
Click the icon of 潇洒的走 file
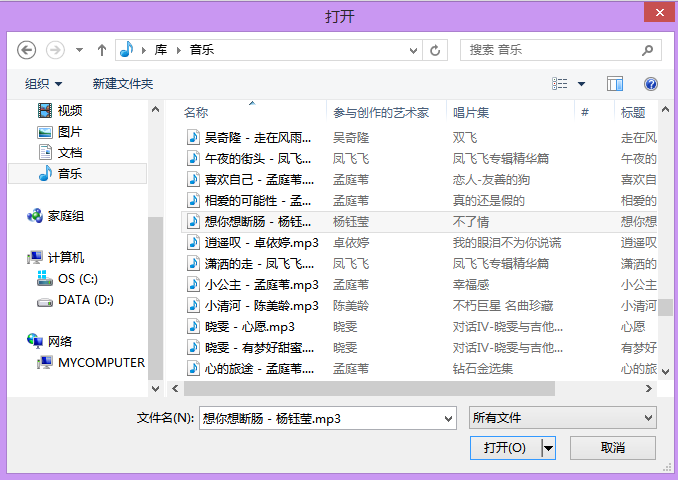coord(193,263)
